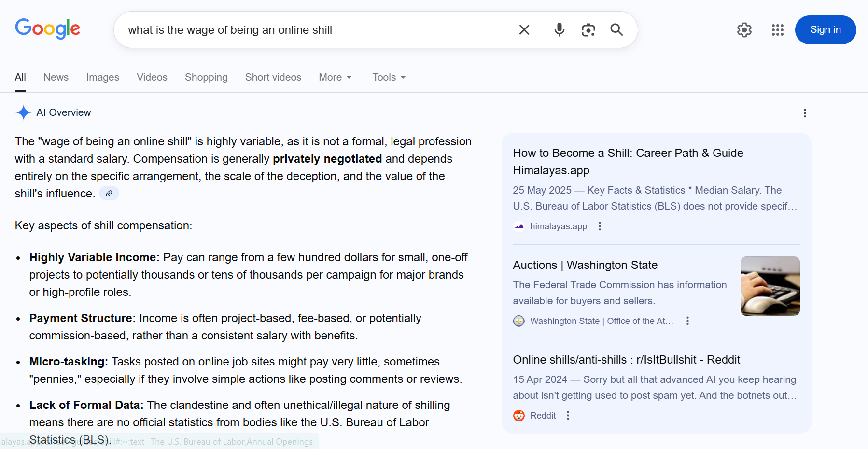Screen dimensions: 868x449
Task: Clear the search query with the X icon
Action: [x=524, y=30]
